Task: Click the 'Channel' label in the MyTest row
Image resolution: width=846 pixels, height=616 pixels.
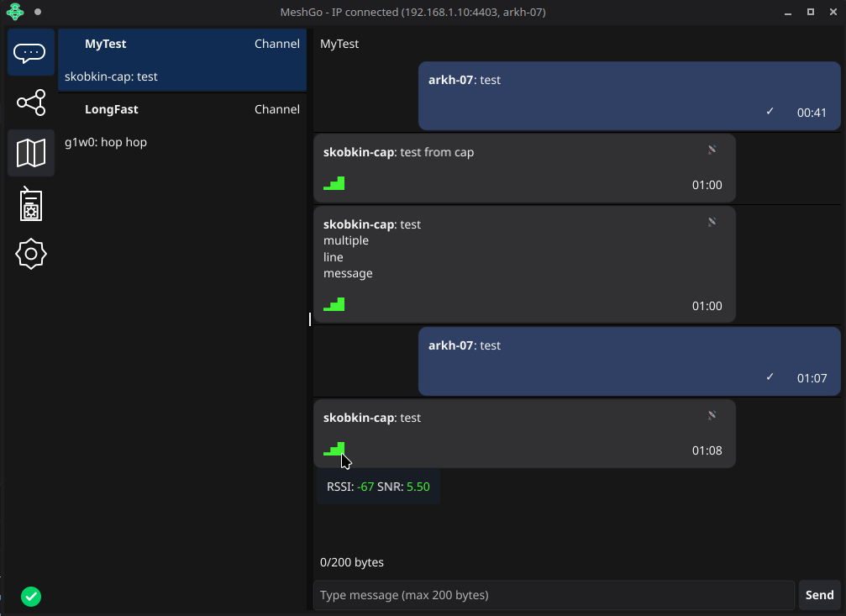Action: click(x=277, y=44)
